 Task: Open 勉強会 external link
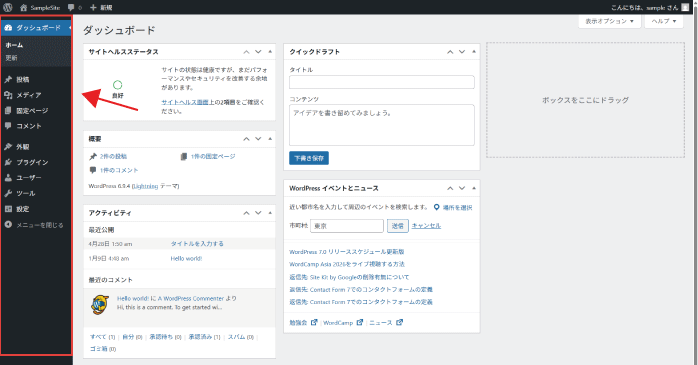pos(303,323)
